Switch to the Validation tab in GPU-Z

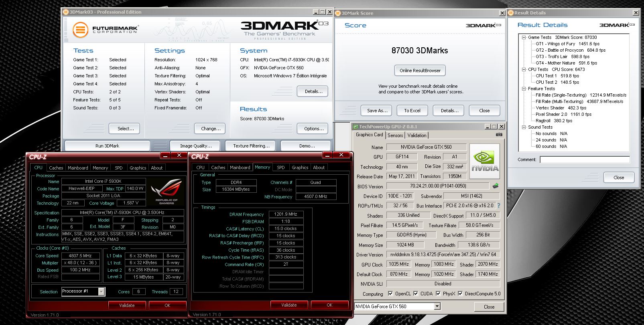coord(417,135)
